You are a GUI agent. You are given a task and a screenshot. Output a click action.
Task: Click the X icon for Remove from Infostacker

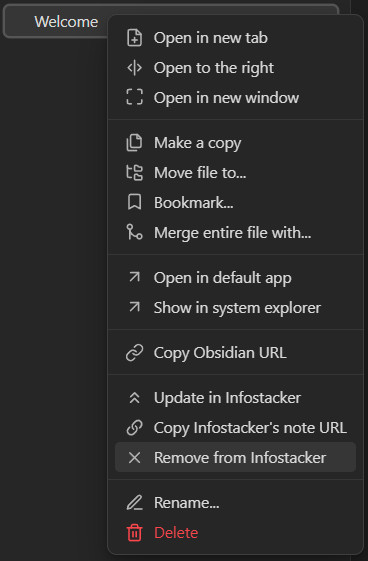[134, 458]
